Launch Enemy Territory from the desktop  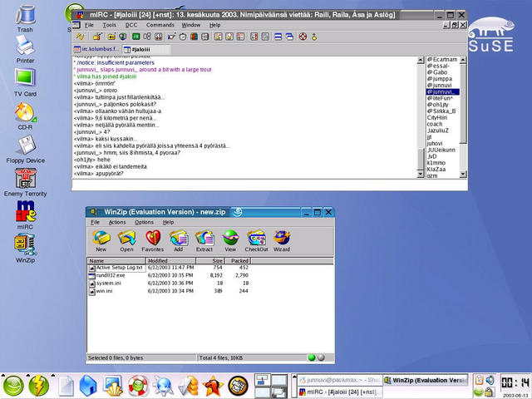(x=26, y=183)
